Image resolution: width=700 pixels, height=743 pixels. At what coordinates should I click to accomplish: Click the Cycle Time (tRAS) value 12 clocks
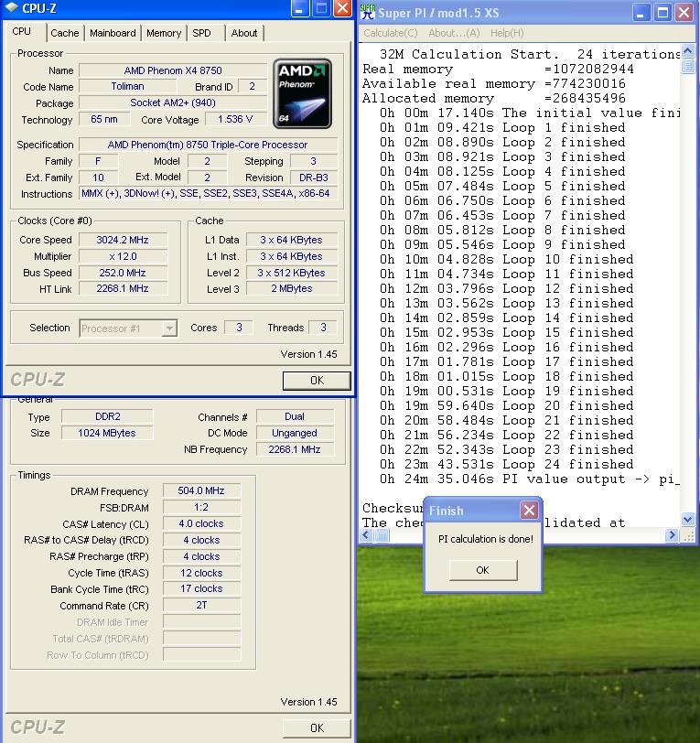201,573
